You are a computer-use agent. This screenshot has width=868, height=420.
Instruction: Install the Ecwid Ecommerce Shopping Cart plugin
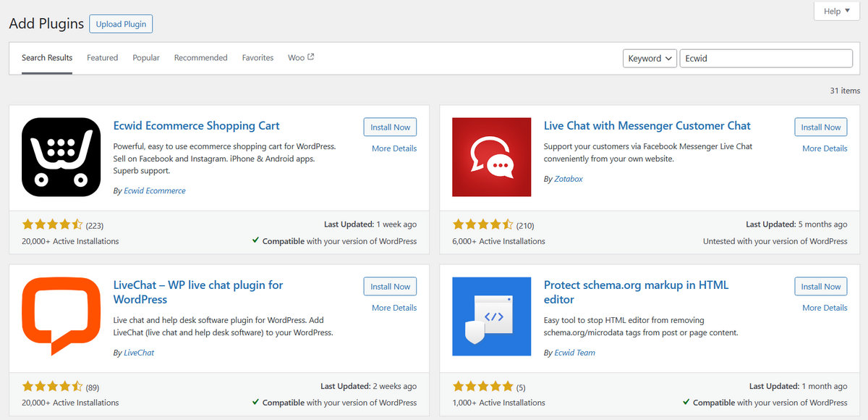390,127
